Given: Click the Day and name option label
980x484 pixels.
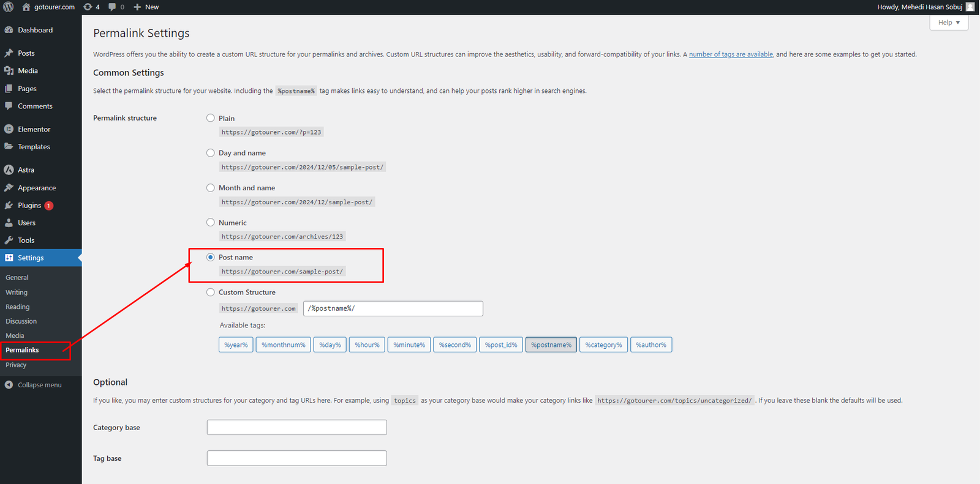Looking at the screenshot, I should coord(242,153).
